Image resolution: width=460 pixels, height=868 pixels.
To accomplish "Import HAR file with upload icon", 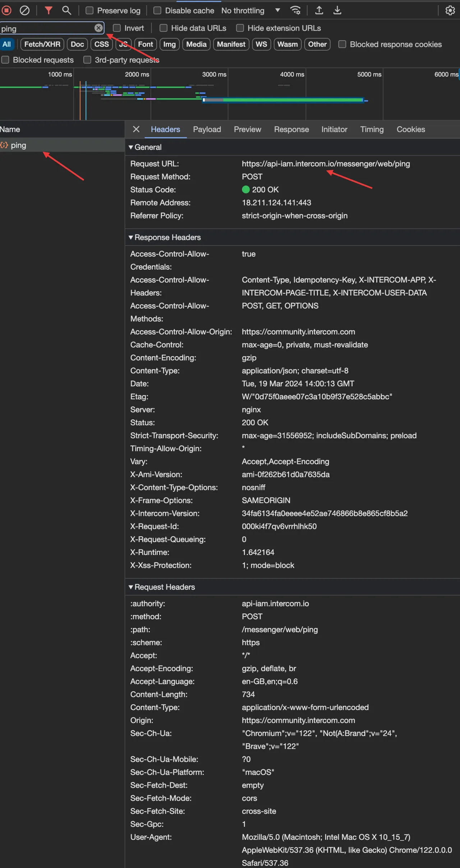I will pos(319,10).
